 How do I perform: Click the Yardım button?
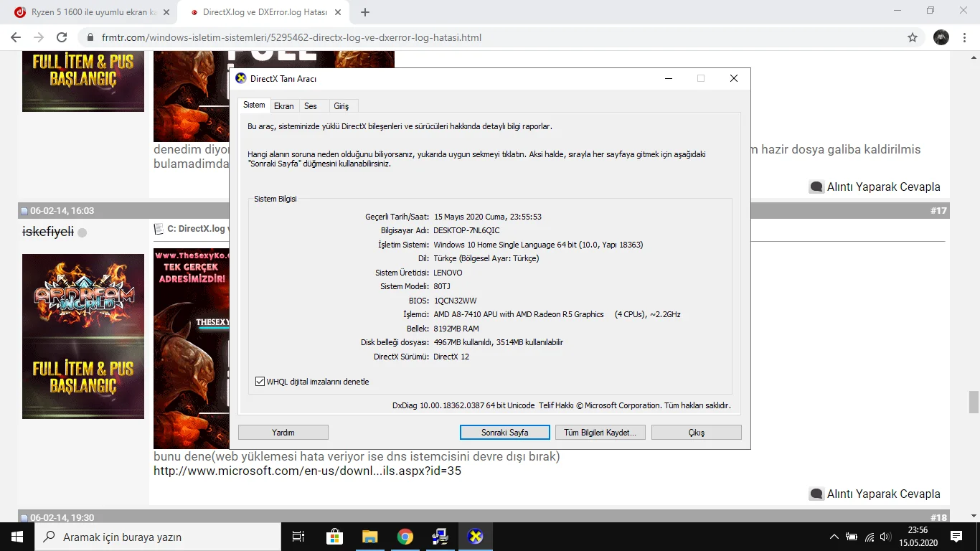pyautogui.click(x=283, y=433)
